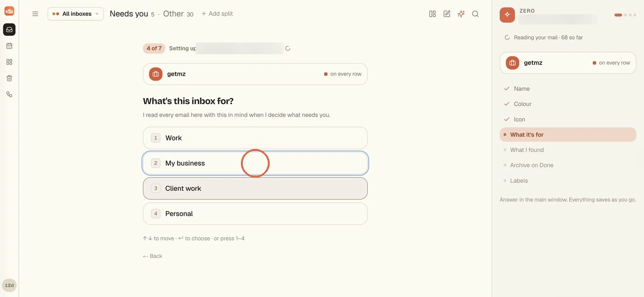Click the 12d badge at bottom left
Viewport: 644px width, 297px height.
9,285
